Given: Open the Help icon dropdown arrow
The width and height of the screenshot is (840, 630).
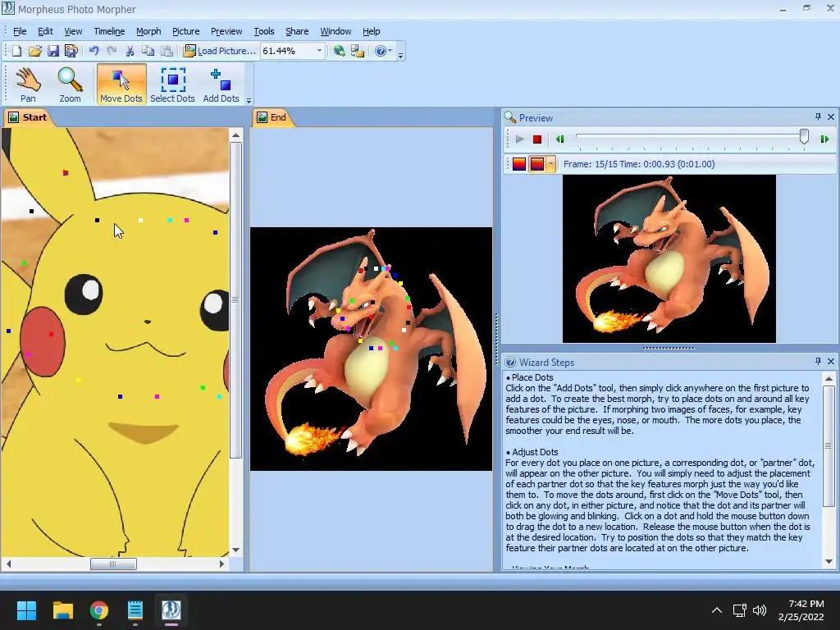Looking at the screenshot, I should [390, 51].
